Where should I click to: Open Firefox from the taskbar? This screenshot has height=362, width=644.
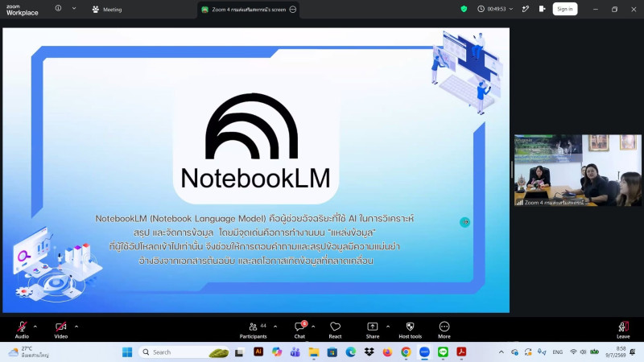(387, 352)
